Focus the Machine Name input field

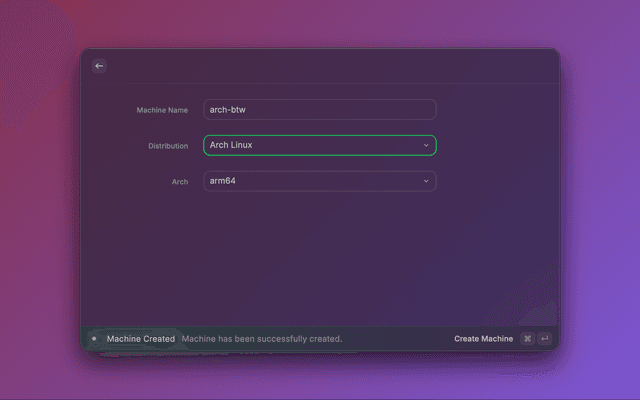[319, 109]
